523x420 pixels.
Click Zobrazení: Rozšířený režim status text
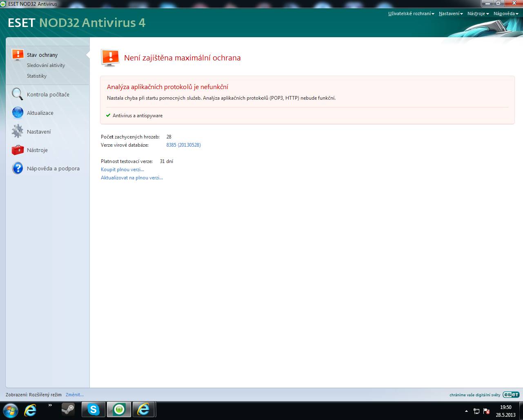33,395
